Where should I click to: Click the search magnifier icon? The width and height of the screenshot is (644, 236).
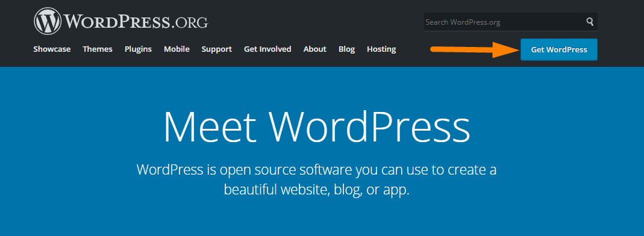tap(590, 22)
